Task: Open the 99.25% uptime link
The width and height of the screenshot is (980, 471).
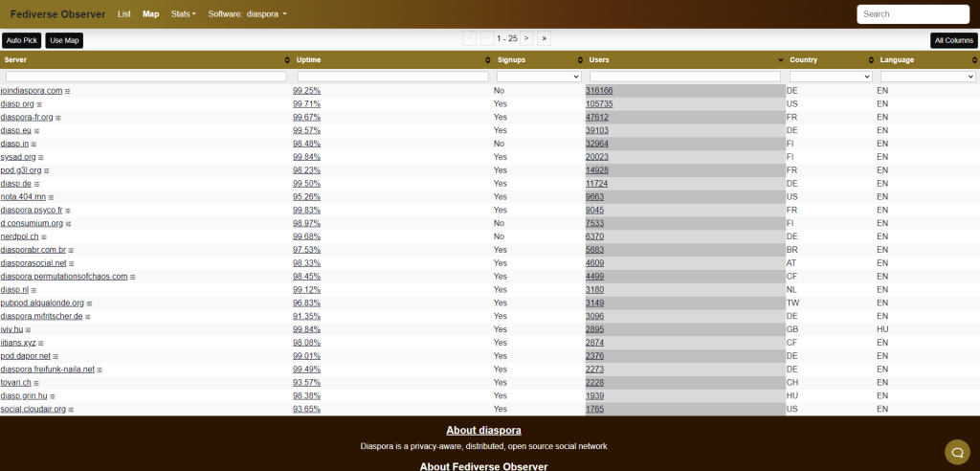Action: click(307, 91)
